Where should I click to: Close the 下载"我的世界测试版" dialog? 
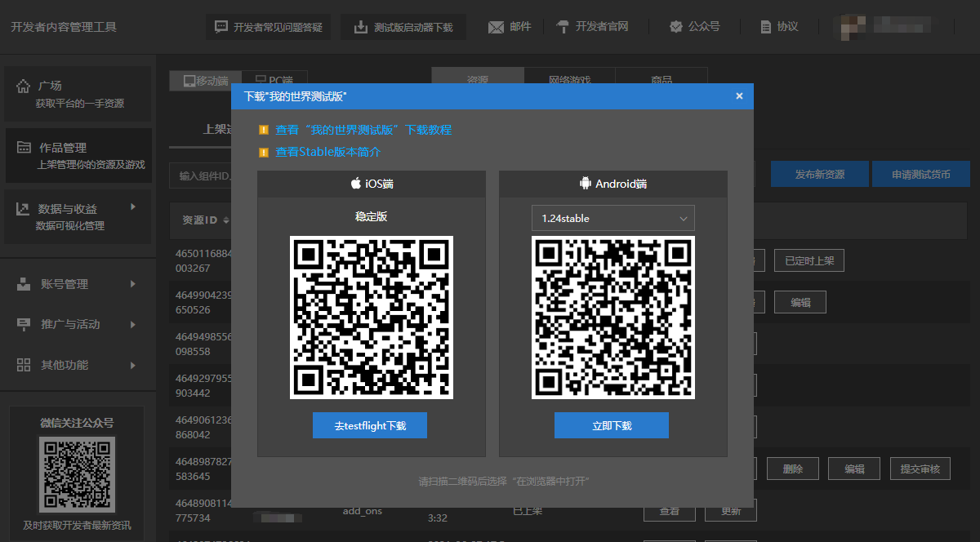click(x=739, y=96)
